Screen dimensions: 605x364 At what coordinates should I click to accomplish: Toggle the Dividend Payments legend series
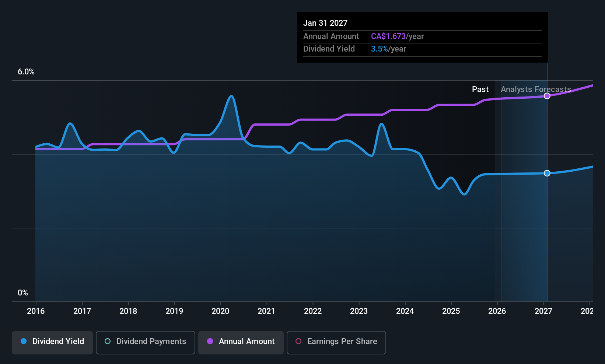146,342
